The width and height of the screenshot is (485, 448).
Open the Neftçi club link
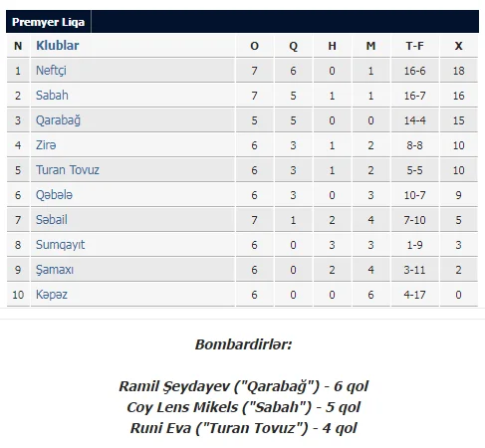pyautogui.click(x=51, y=71)
